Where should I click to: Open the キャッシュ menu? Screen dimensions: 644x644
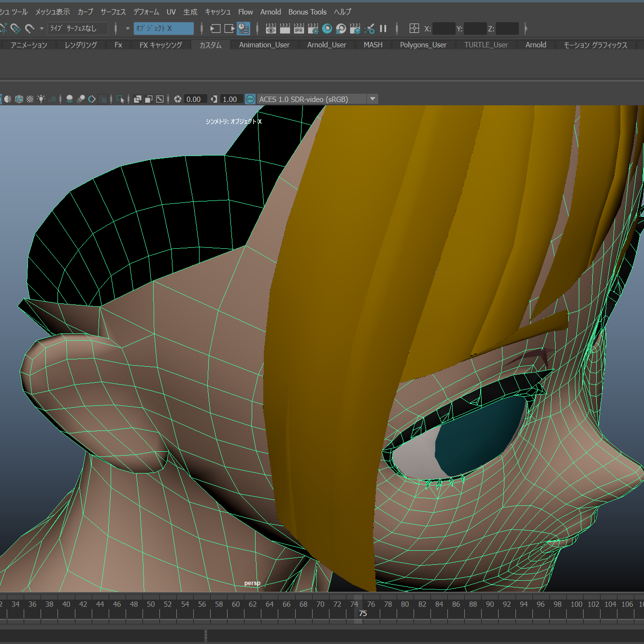pos(218,12)
